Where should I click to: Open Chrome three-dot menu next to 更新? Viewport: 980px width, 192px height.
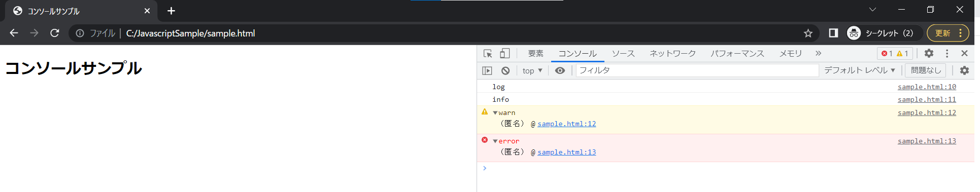[960, 33]
